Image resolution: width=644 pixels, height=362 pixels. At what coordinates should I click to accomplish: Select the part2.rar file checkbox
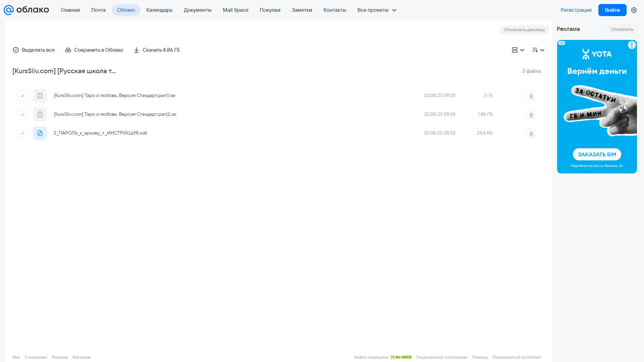[x=22, y=114]
